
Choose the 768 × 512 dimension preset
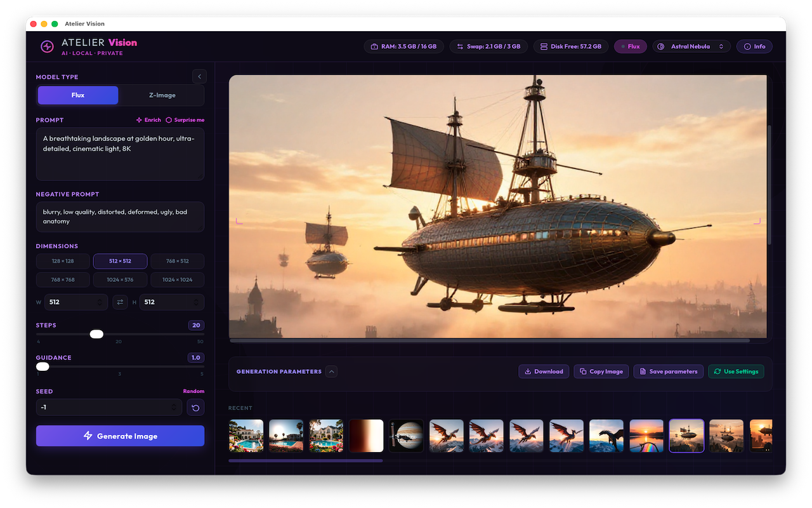click(178, 261)
